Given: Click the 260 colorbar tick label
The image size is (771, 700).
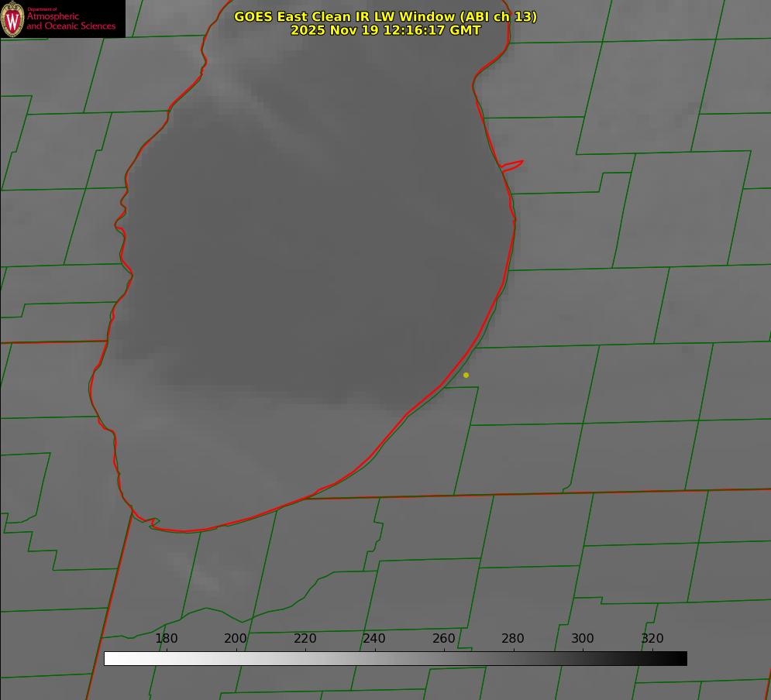Looking at the screenshot, I should coord(443,639).
